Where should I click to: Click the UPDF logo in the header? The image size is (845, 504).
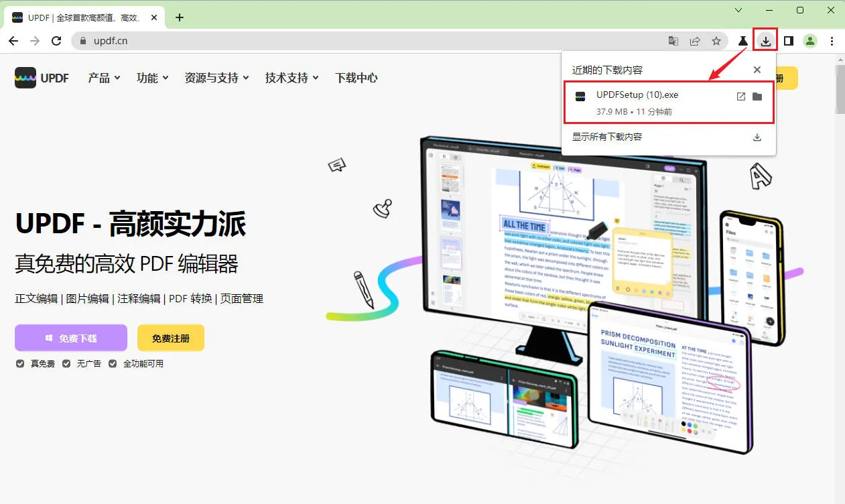coord(42,78)
